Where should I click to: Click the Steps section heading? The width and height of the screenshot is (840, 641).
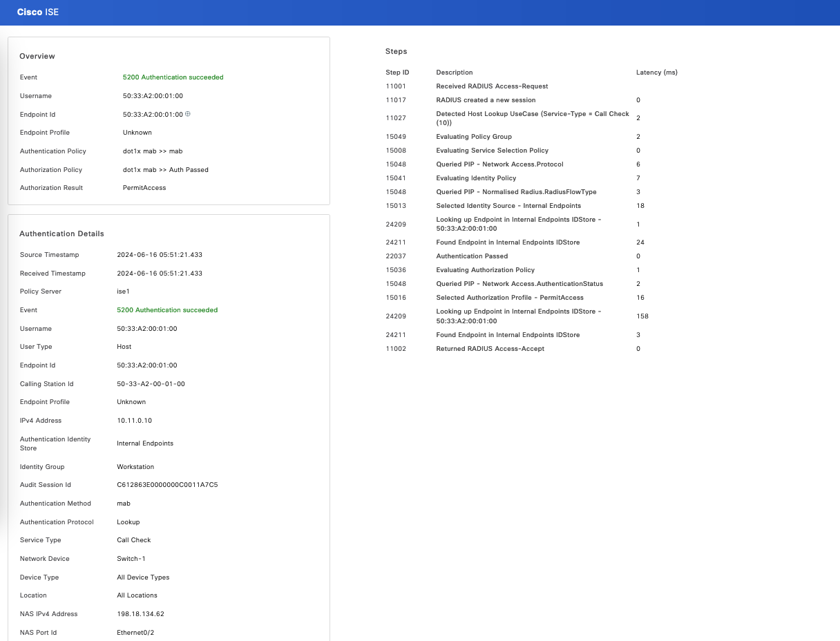tap(396, 51)
